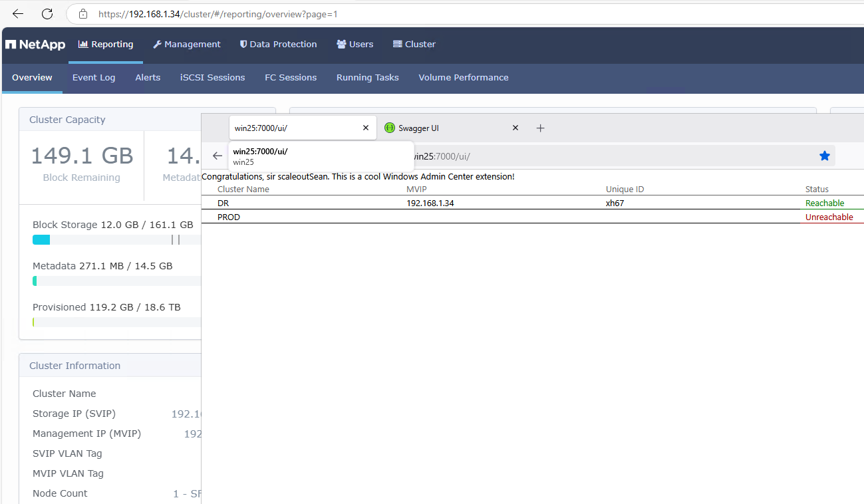Reload the NetApp cluster page
Screen dimensions: 864x504
[47, 13]
